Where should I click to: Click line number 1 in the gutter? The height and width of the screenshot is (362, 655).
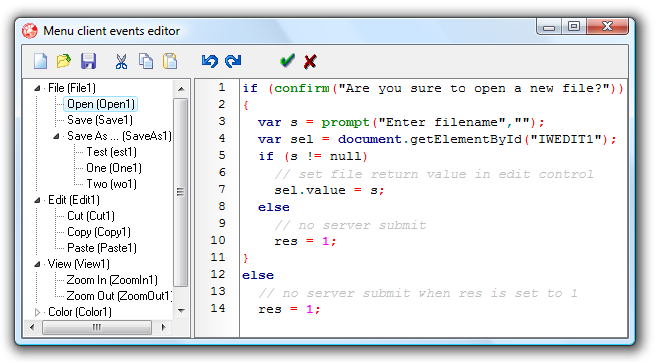coord(221,88)
